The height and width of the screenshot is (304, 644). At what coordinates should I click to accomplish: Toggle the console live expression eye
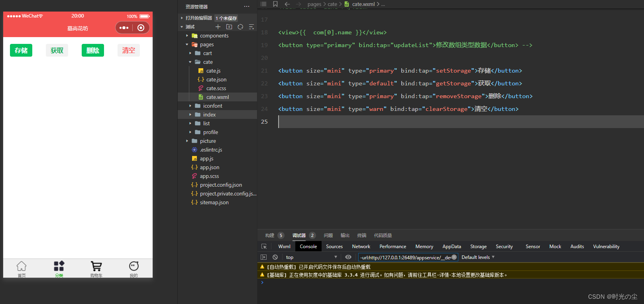(348, 257)
